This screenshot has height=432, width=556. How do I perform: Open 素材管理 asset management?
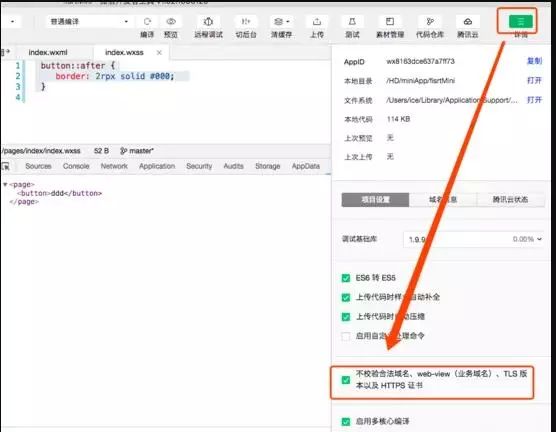coord(390,22)
